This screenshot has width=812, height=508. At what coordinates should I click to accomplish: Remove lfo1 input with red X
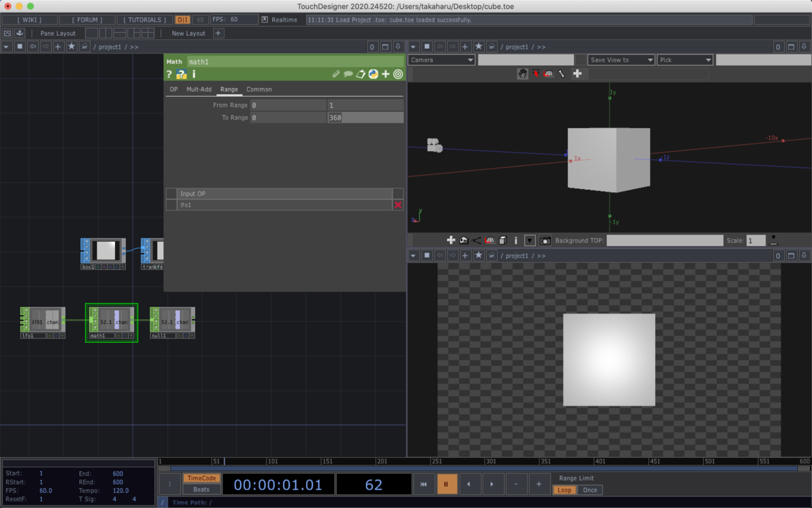pos(398,205)
